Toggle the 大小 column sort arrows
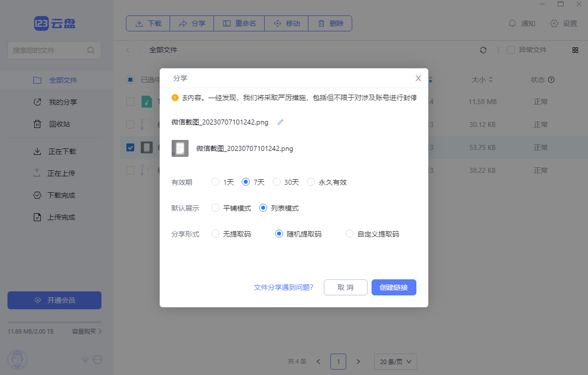 tap(490, 79)
